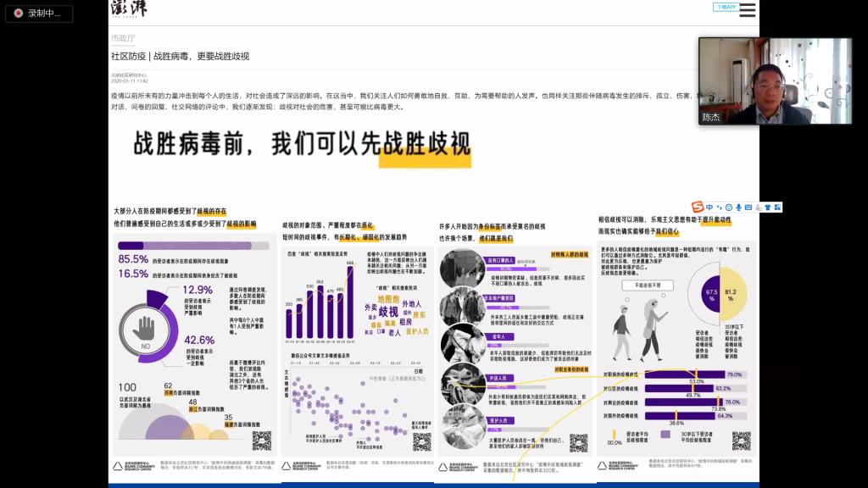Toggle Chinese/English input mode (中)
Viewport: 868px width, 488px height.
click(x=709, y=207)
